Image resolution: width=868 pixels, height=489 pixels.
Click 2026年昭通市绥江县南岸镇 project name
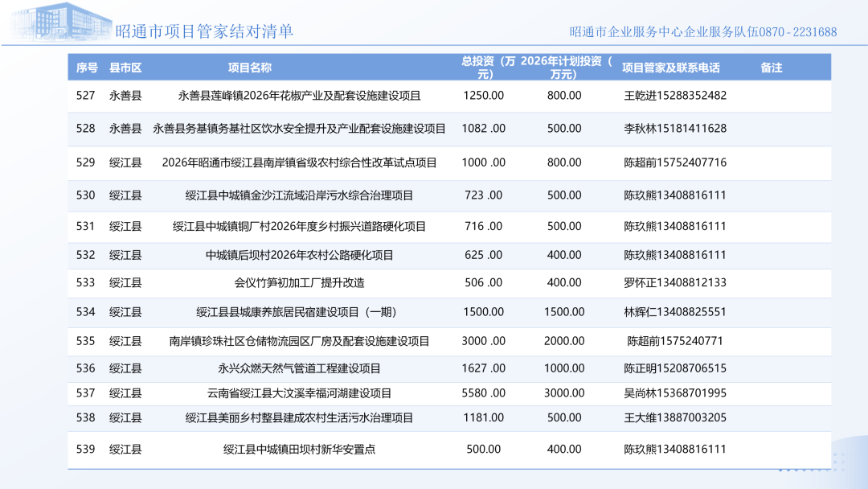click(x=300, y=162)
